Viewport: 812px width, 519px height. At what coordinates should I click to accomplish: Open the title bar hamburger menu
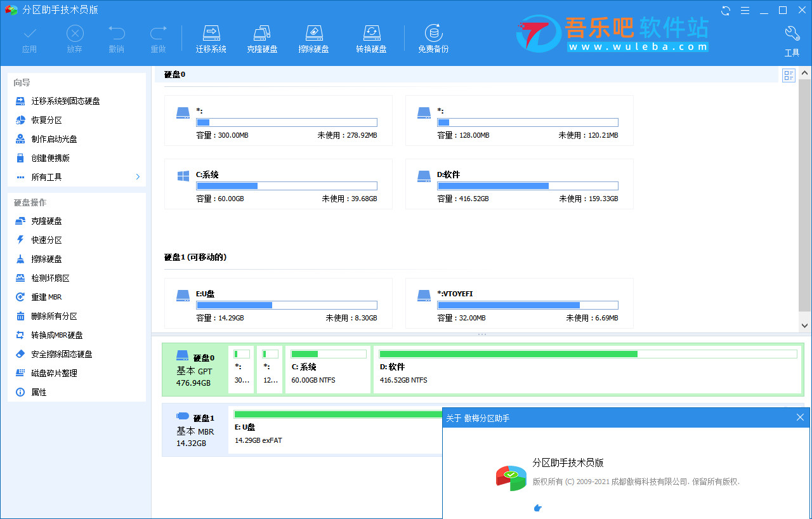(x=745, y=10)
